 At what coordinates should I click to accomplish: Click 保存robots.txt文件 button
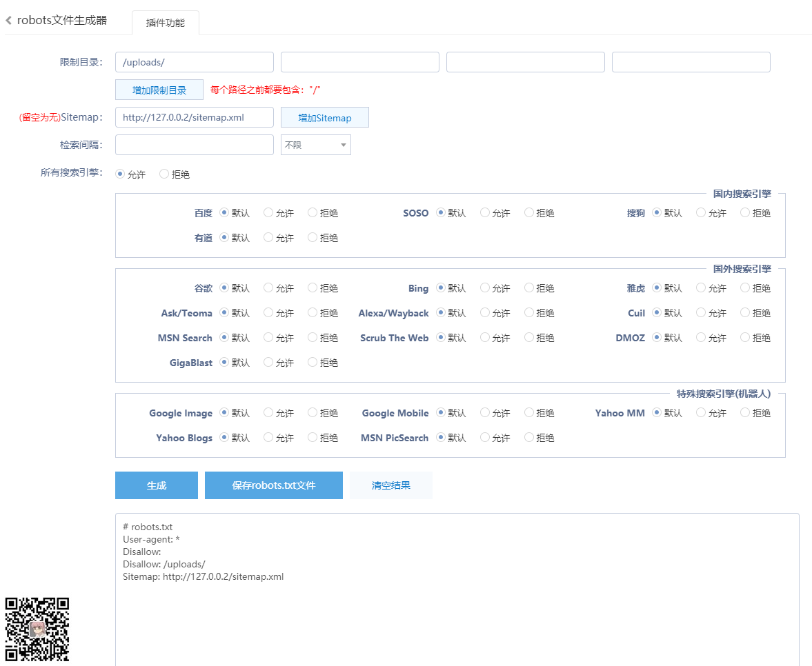click(274, 485)
